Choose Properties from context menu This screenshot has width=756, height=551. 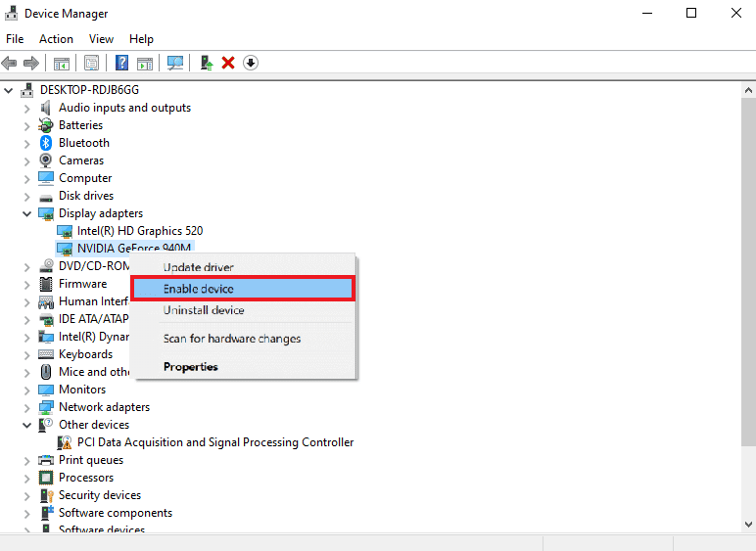pyautogui.click(x=244, y=367)
